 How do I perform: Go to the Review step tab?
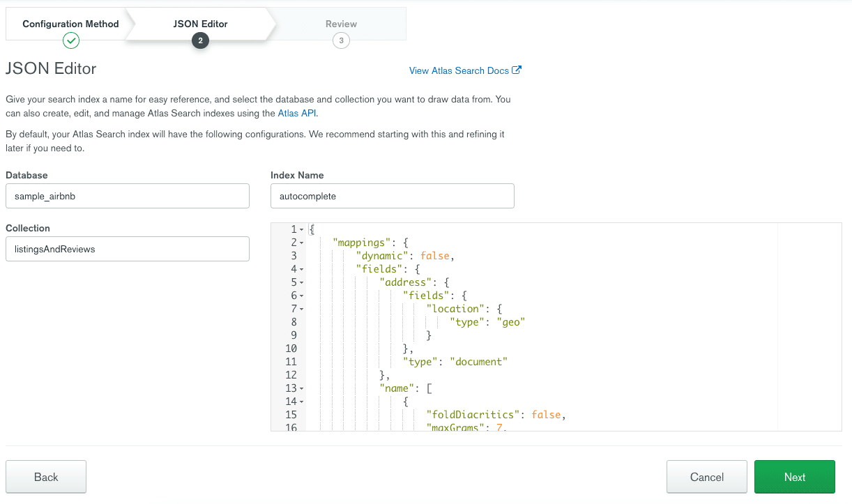tap(341, 24)
